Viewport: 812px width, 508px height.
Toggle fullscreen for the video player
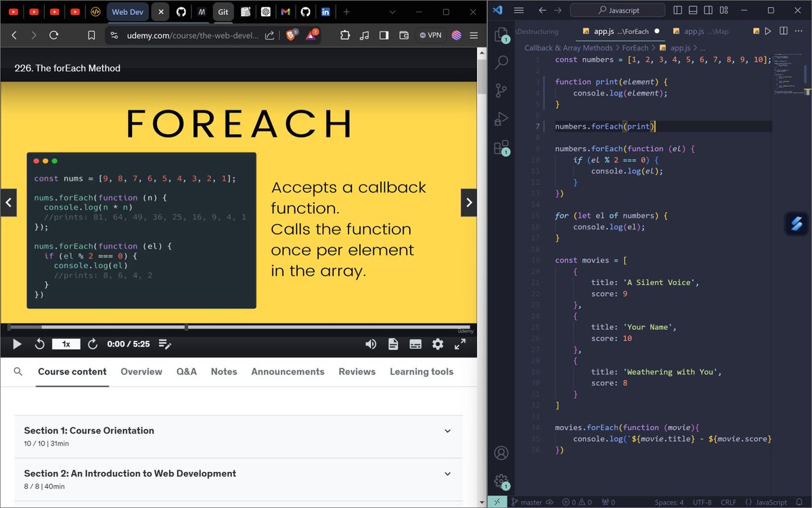click(x=460, y=344)
